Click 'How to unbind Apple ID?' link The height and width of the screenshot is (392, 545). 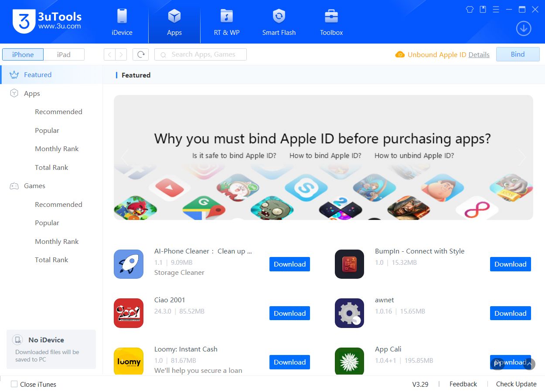coord(414,155)
